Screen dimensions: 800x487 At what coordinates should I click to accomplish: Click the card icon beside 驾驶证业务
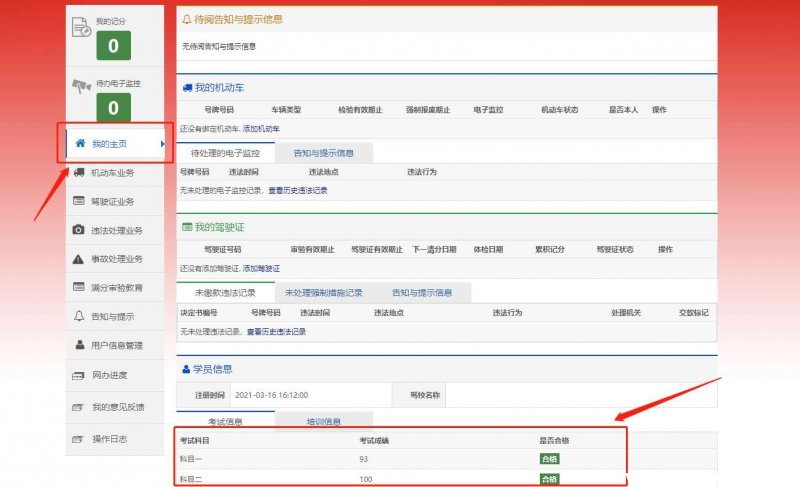[x=79, y=201]
